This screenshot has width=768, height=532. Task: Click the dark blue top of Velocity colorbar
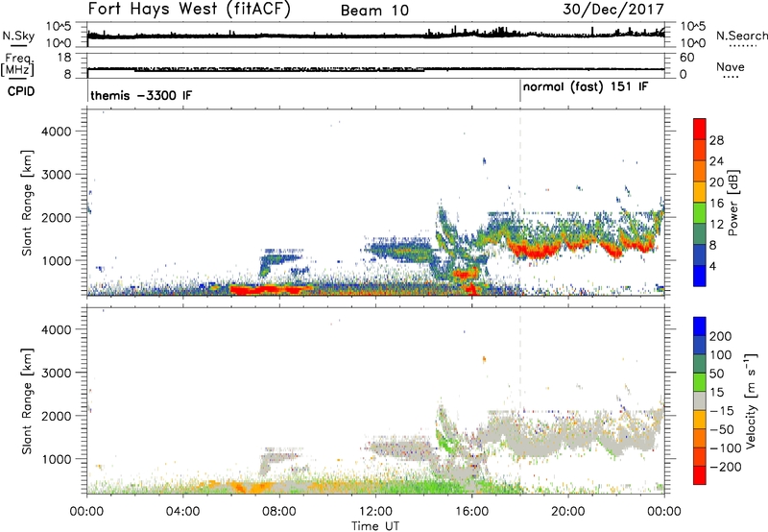pyautogui.click(x=700, y=326)
